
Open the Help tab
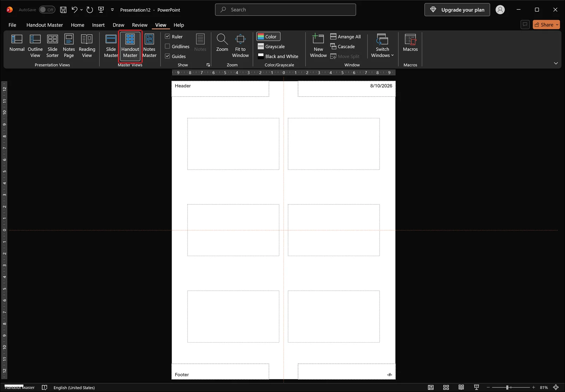[179, 25]
